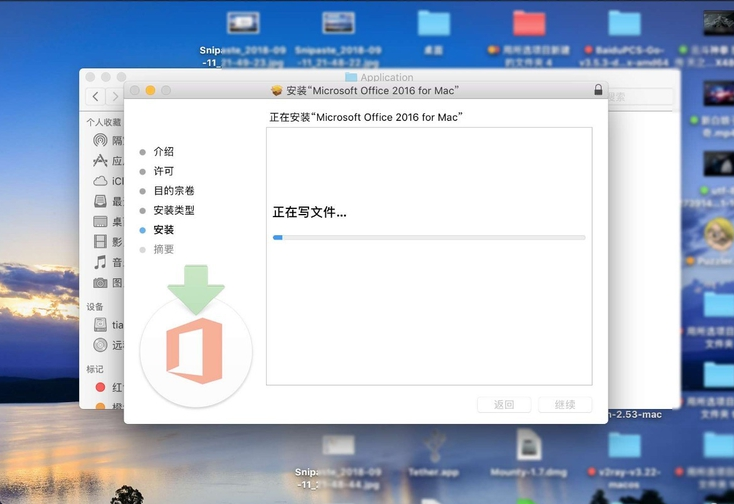The image size is (734, 504).
Task: Select the 安装类型 installer step
Action: pos(173,210)
